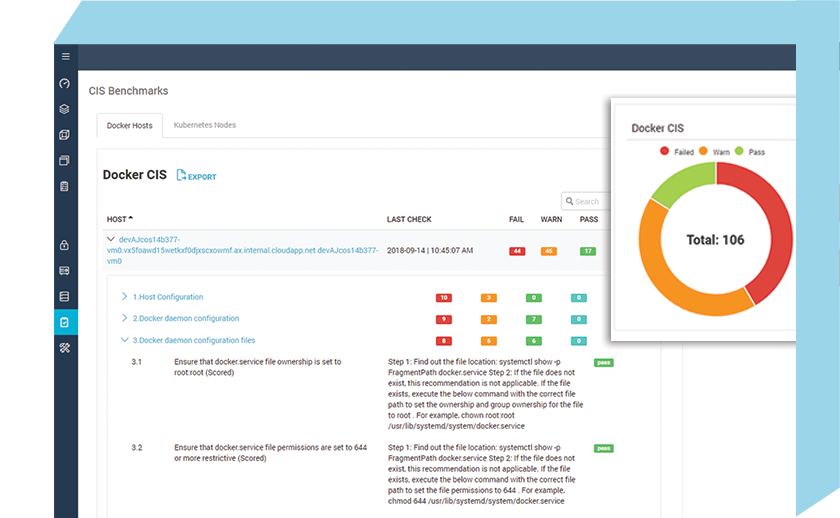Image resolution: width=840 pixels, height=518 pixels.
Task: Open the tools wrench icon in sidebar
Action: (x=65, y=348)
